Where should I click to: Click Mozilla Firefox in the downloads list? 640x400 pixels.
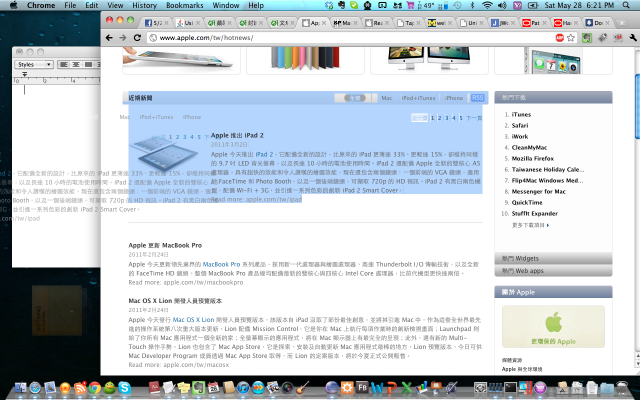[533, 158]
